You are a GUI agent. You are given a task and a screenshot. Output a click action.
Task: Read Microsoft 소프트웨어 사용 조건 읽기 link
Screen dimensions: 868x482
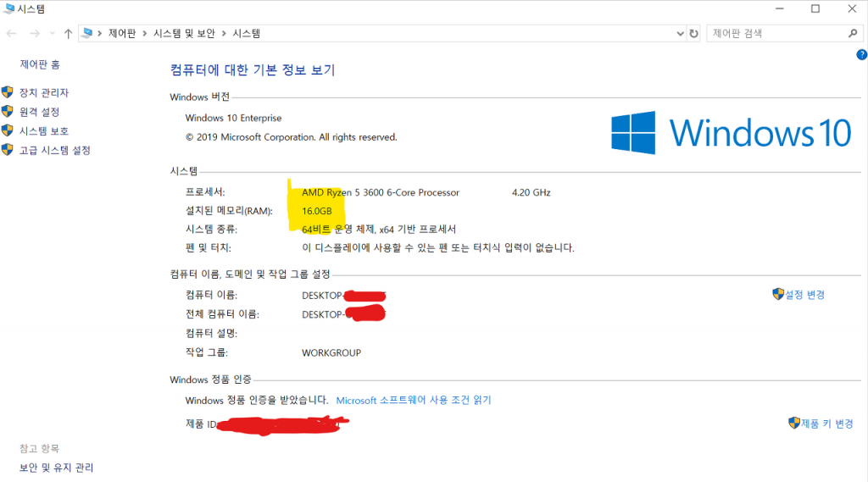coord(414,400)
